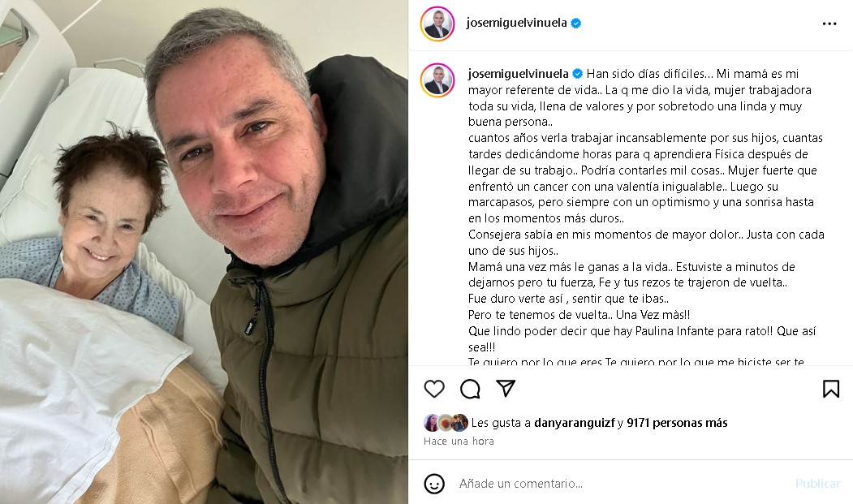853x504 pixels.
Task: Open comments via speech bubble icon
Action: (x=470, y=389)
